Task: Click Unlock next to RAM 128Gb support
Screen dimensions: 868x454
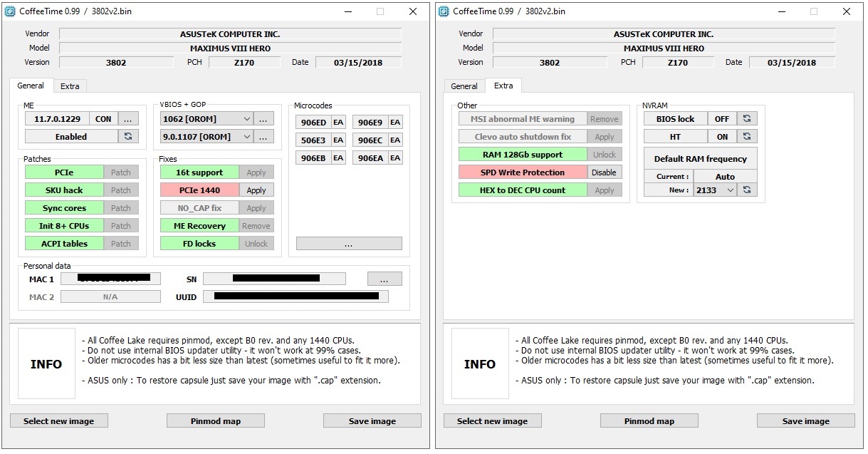Action: tap(604, 154)
